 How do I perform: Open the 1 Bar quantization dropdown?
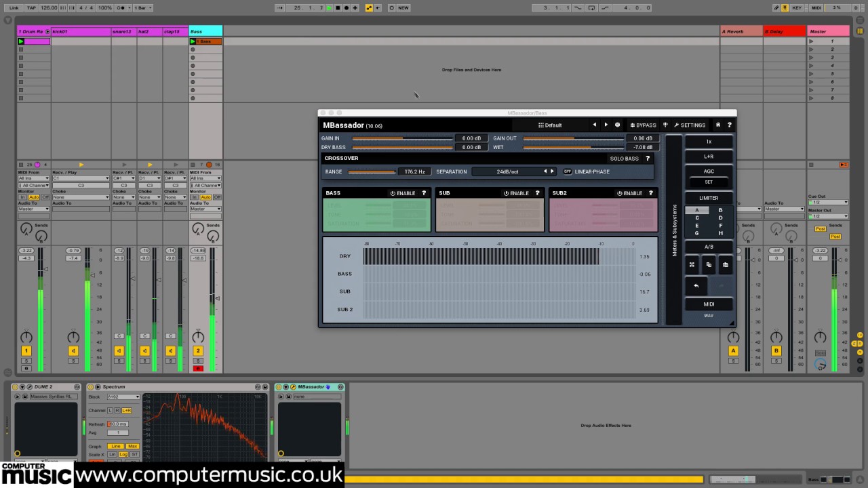coord(143,8)
